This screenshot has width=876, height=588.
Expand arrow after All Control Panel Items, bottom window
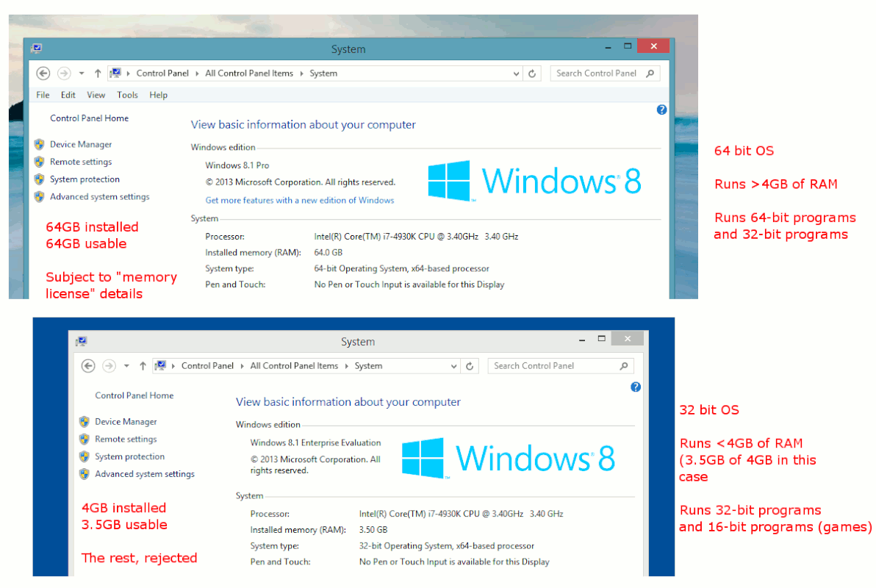click(x=347, y=365)
